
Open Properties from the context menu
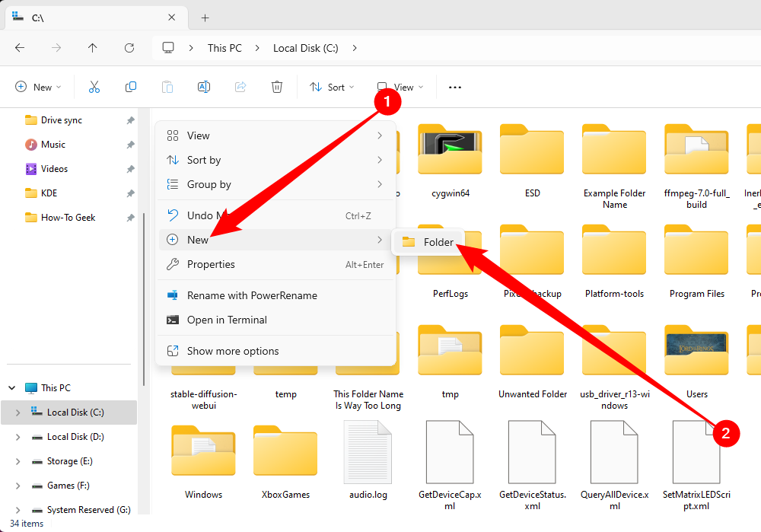pyautogui.click(x=275, y=264)
